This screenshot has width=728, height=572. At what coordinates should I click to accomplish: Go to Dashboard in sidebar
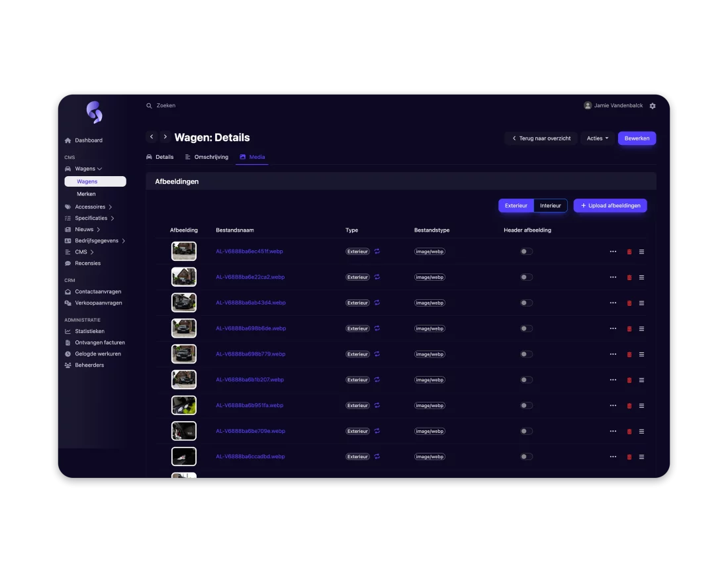tap(83, 140)
